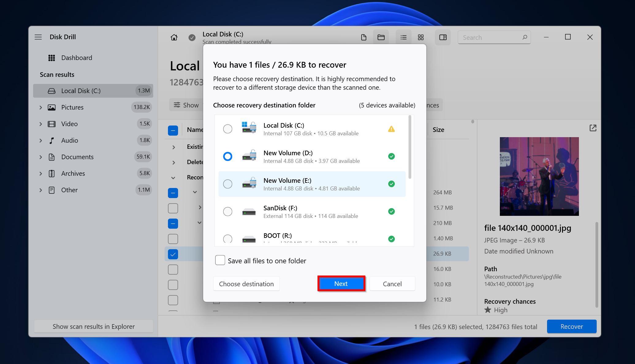The width and height of the screenshot is (635, 364).
Task: Click the BOOT (R:) drive icon
Action: pos(249,239)
